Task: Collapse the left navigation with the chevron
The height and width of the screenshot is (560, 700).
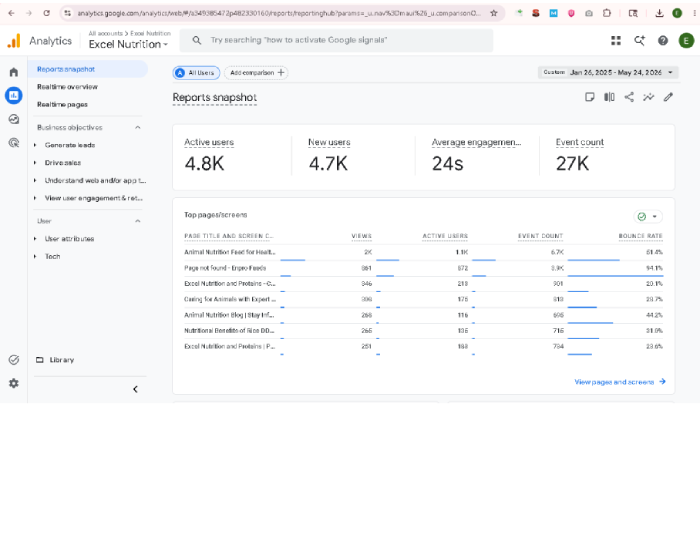Action: click(x=135, y=389)
